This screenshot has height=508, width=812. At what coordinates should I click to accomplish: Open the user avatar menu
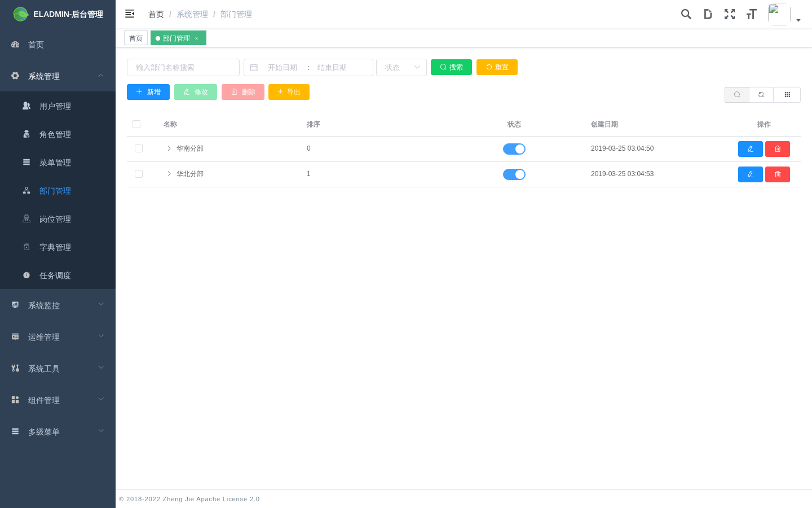point(784,14)
